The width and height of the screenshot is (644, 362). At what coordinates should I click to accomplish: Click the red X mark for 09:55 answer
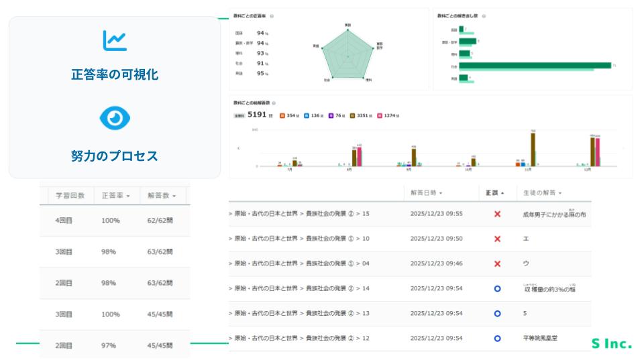click(x=497, y=214)
